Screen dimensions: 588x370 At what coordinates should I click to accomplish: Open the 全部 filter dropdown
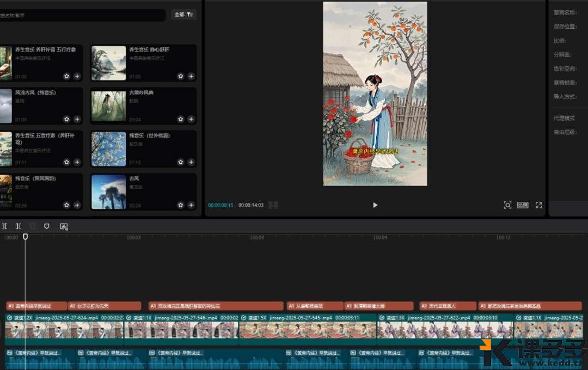[x=183, y=15]
